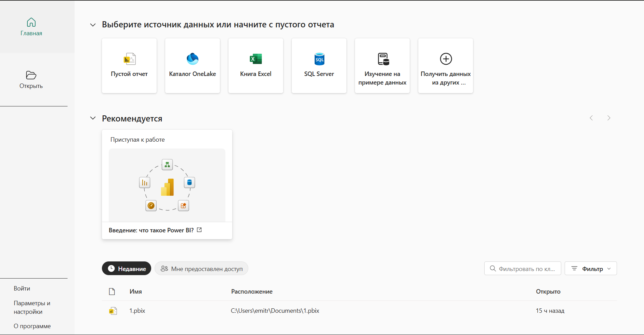Open О программе
This screenshot has width=644, height=335.
pos(32,326)
